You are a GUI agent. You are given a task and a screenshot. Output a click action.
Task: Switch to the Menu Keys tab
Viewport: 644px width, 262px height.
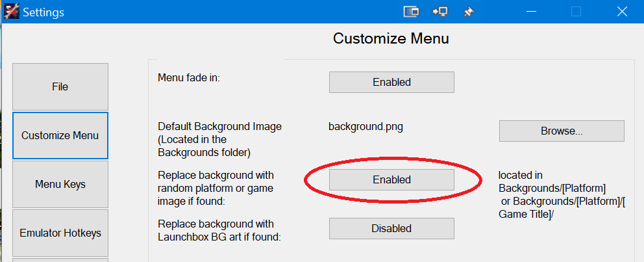click(x=60, y=184)
